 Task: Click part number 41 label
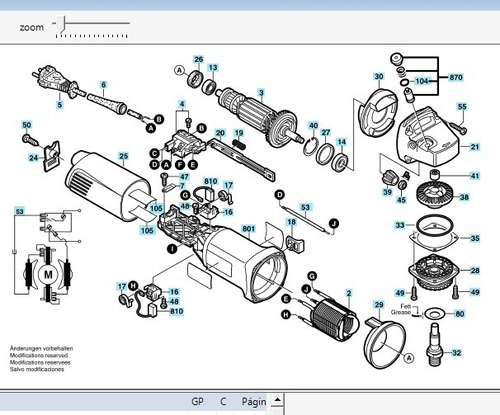coord(475,176)
